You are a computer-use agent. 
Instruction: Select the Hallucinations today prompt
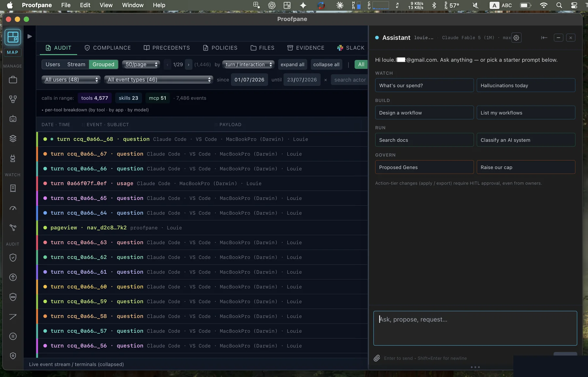tap(526, 85)
